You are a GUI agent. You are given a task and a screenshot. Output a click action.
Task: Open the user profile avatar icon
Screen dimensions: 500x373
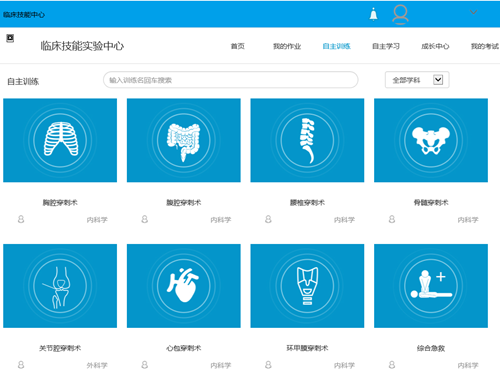(x=400, y=14)
